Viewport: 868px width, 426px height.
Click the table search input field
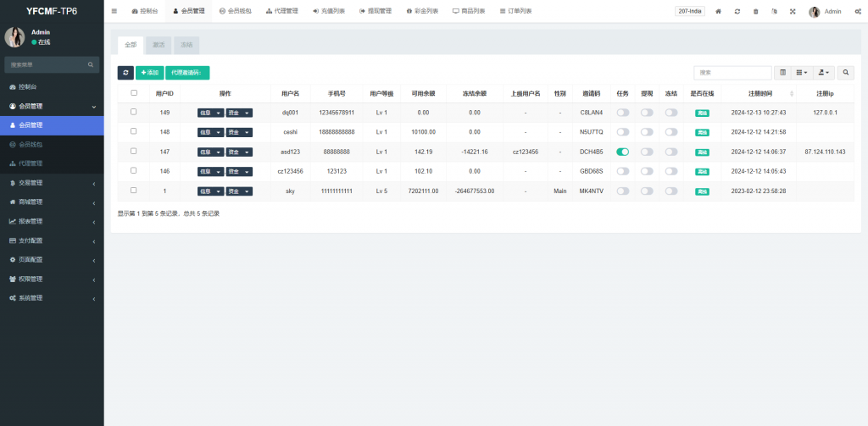(x=732, y=73)
